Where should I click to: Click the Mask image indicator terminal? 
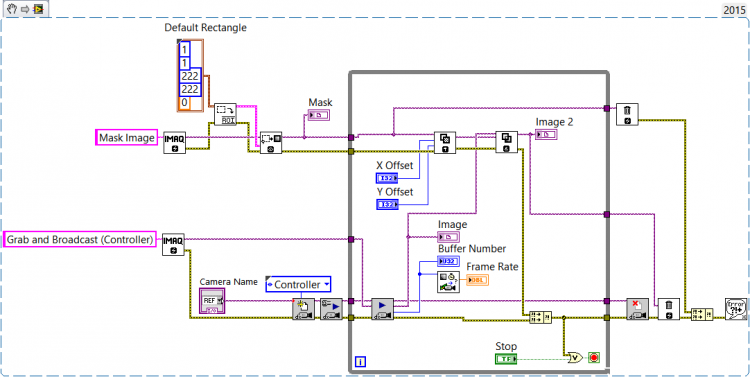319,115
